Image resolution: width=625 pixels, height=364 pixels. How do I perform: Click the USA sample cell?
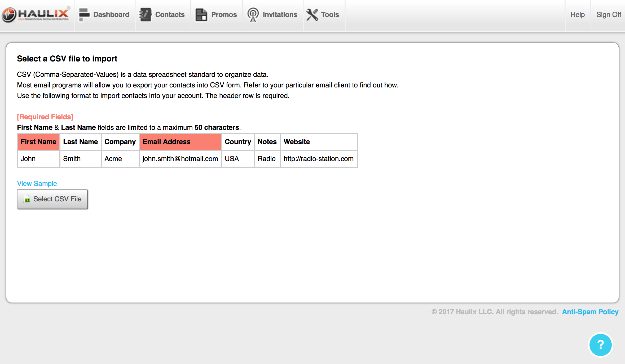(x=238, y=159)
